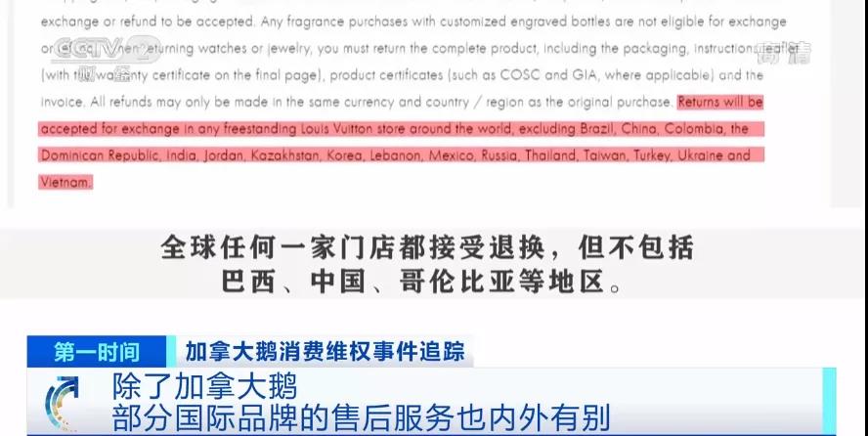Click the highlighted word 'Vietnam.'
868x436 pixels.
point(65,182)
